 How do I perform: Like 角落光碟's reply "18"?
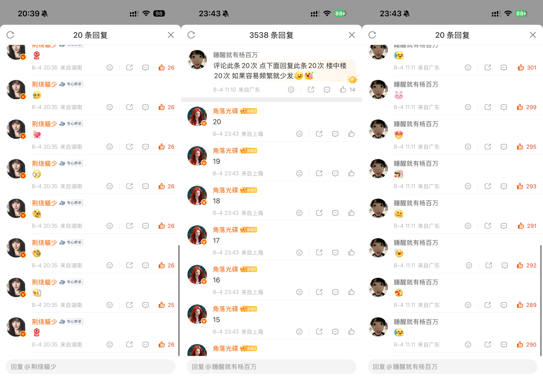coord(351,213)
